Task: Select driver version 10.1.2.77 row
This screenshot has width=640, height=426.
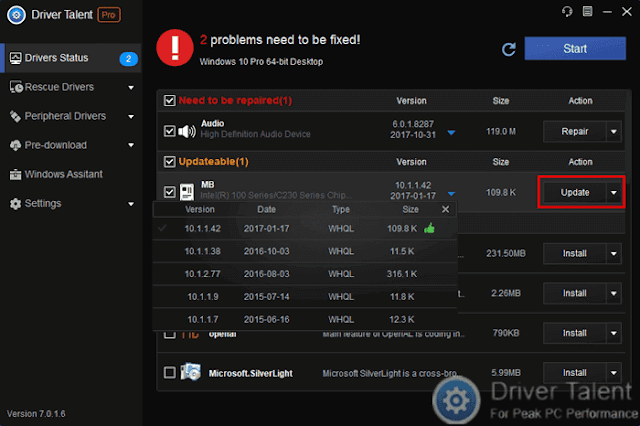Action: coord(304,274)
